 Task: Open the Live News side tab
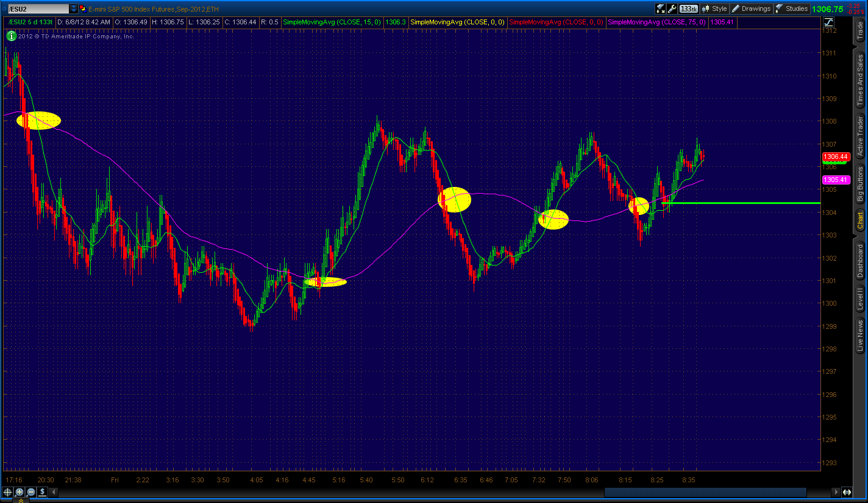(x=860, y=336)
